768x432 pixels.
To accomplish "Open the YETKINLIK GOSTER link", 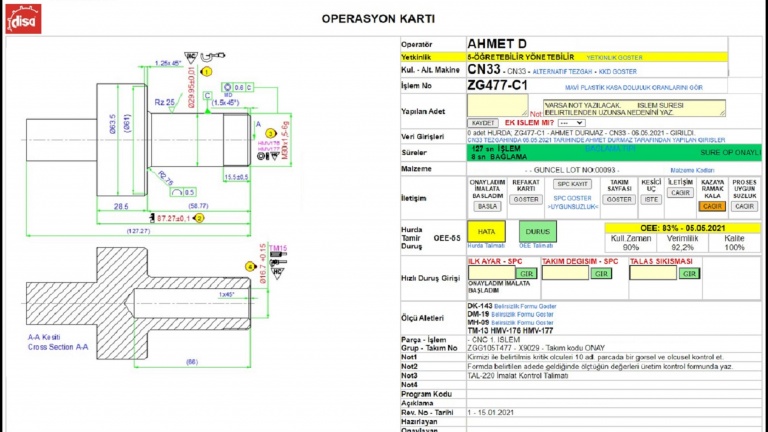I will pos(614,57).
